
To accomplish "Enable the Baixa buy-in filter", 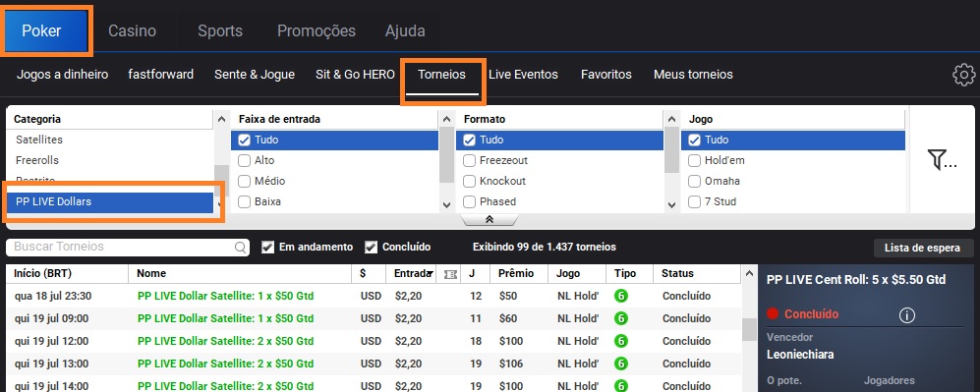I will pos(245,201).
